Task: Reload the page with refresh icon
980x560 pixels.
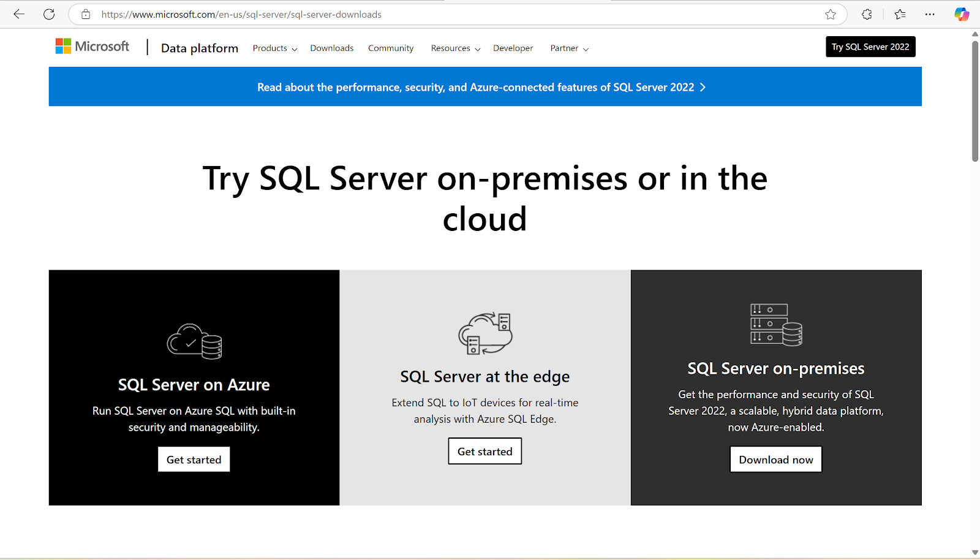Action: 49,14
